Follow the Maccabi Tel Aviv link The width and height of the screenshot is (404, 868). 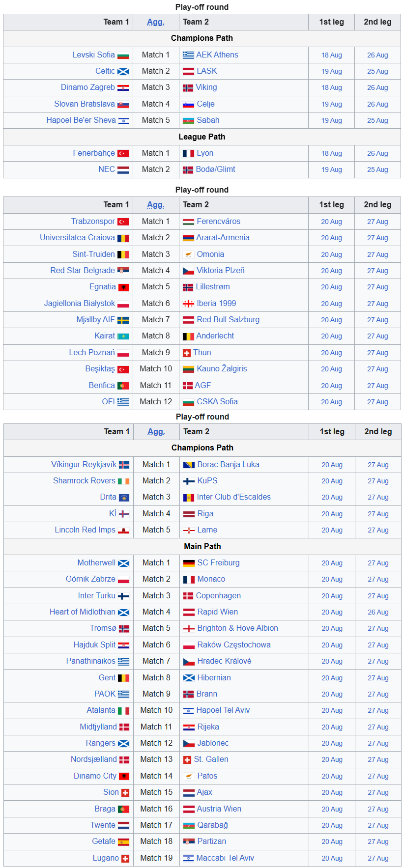(x=225, y=858)
